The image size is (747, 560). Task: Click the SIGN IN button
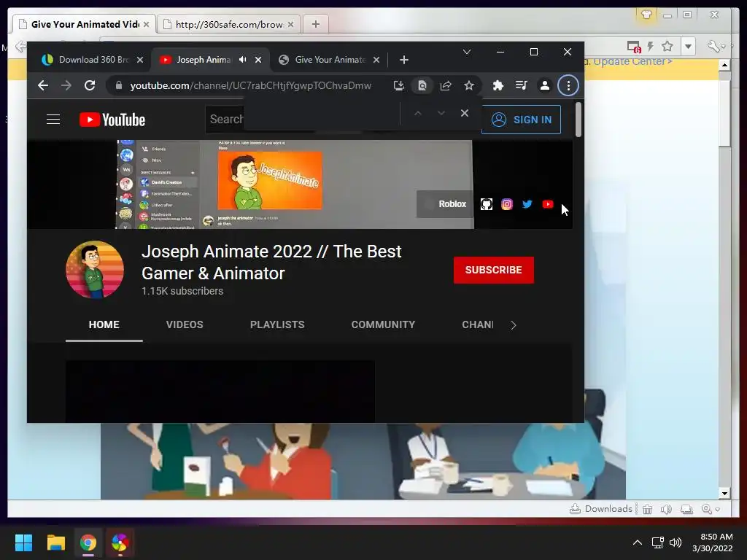click(x=521, y=120)
